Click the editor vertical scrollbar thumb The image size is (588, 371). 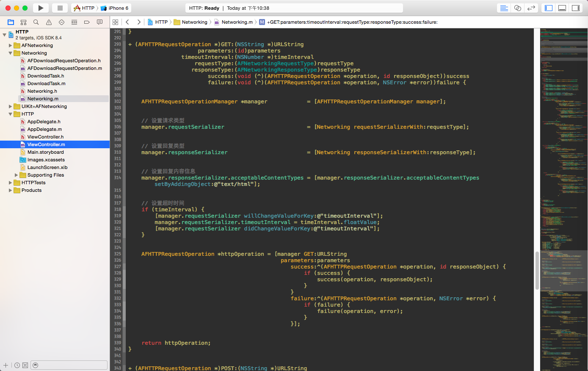tap(537, 270)
